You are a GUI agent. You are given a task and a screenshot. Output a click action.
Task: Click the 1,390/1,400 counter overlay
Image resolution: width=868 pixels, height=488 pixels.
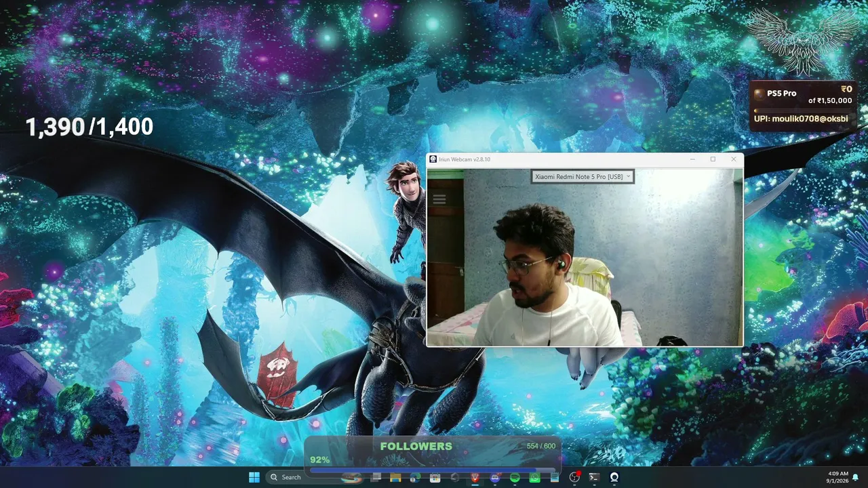click(90, 127)
